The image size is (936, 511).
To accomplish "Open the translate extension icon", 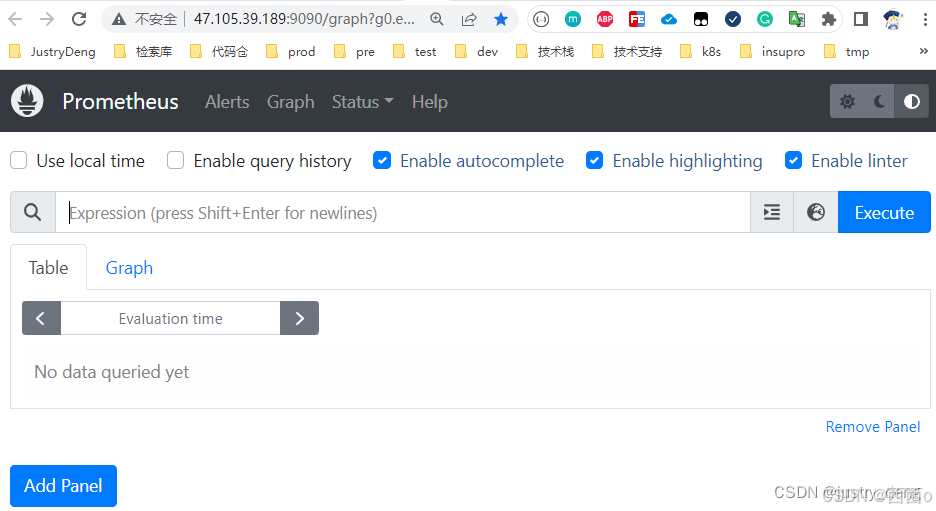I will (x=797, y=19).
